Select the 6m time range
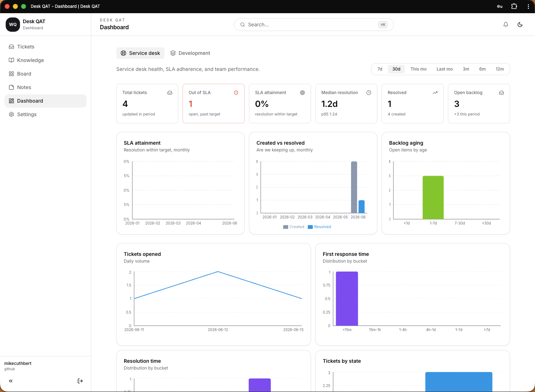 (x=482, y=69)
